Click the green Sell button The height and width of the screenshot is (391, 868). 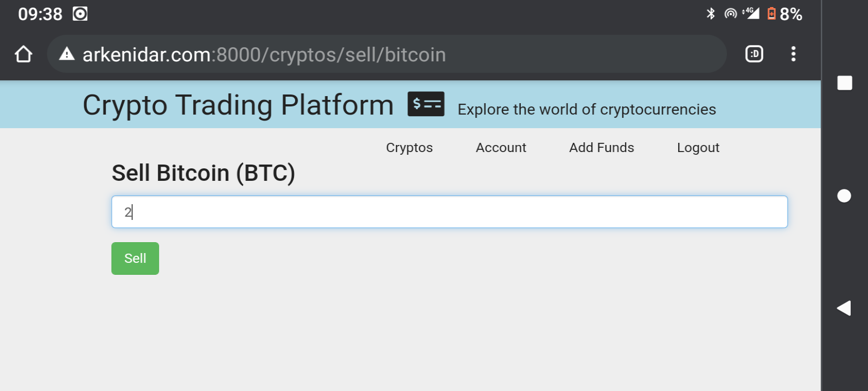(x=135, y=258)
